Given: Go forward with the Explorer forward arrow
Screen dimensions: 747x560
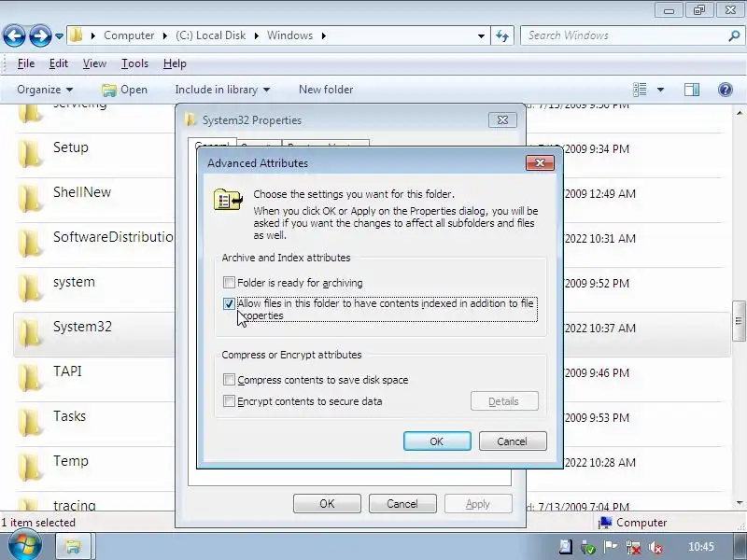Looking at the screenshot, I should pos(40,35).
